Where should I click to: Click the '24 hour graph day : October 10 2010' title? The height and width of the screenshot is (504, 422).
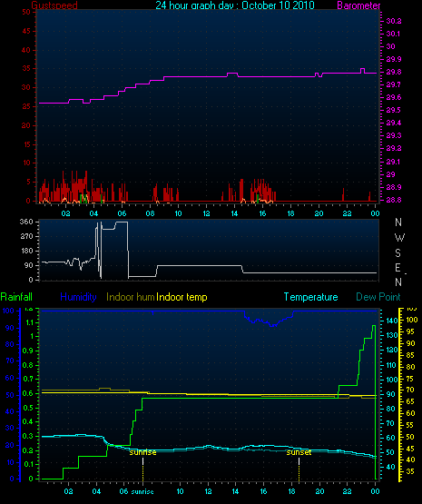235,5
